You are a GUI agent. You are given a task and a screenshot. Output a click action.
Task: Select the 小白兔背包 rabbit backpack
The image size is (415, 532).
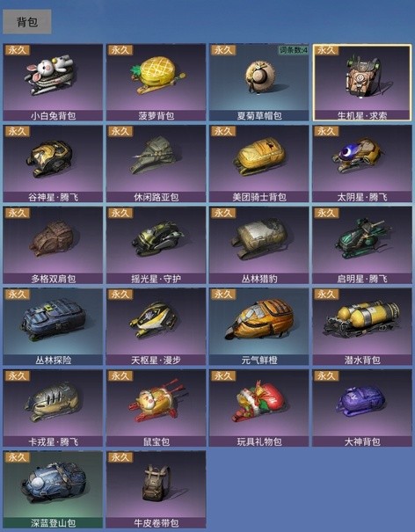pyautogui.click(x=53, y=83)
